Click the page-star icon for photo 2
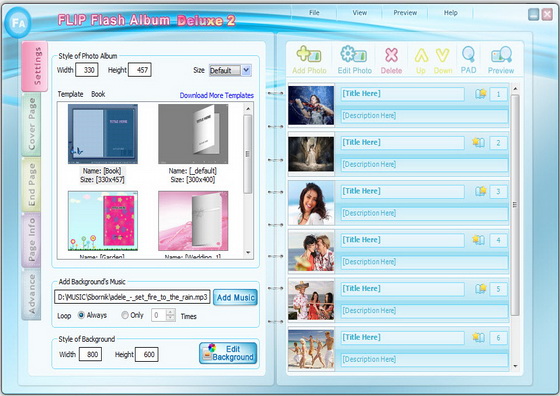The height and width of the screenshot is (396, 560). tap(479, 143)
